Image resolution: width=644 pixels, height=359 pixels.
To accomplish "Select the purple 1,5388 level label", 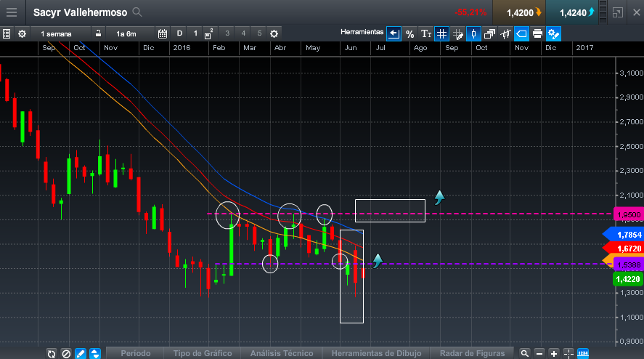I will 628,265.
